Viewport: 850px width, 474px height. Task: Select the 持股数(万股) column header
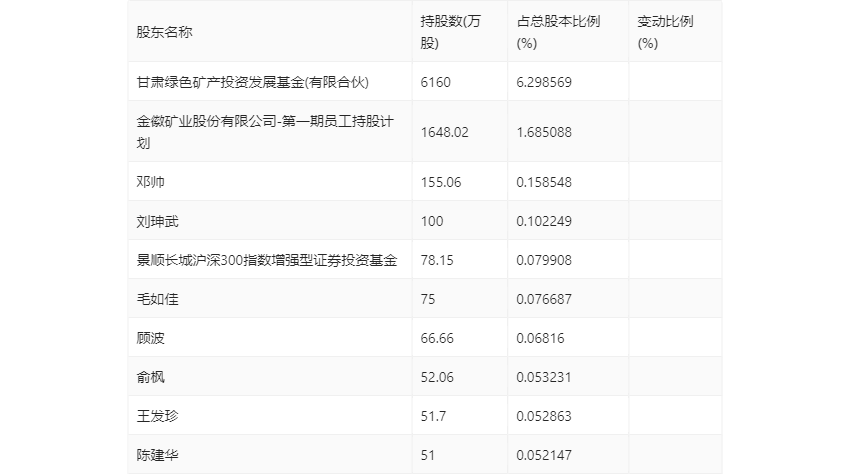450,32
